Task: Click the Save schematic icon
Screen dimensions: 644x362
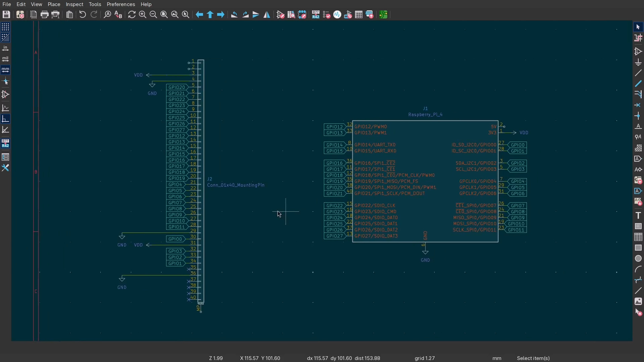Action: 6,15
